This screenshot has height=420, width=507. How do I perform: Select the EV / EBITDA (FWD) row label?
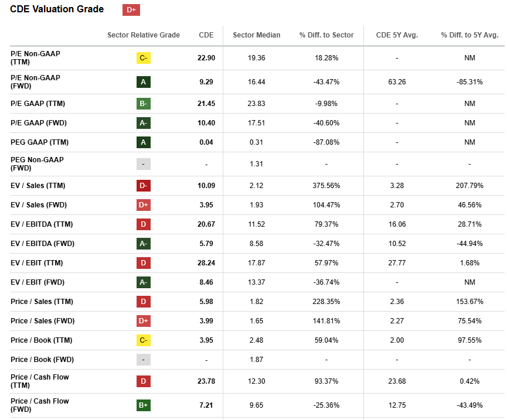42,244
